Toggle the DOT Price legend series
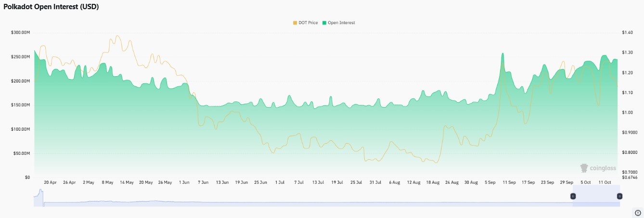This screenshot has height=218, width=644. tap(305, 23)
